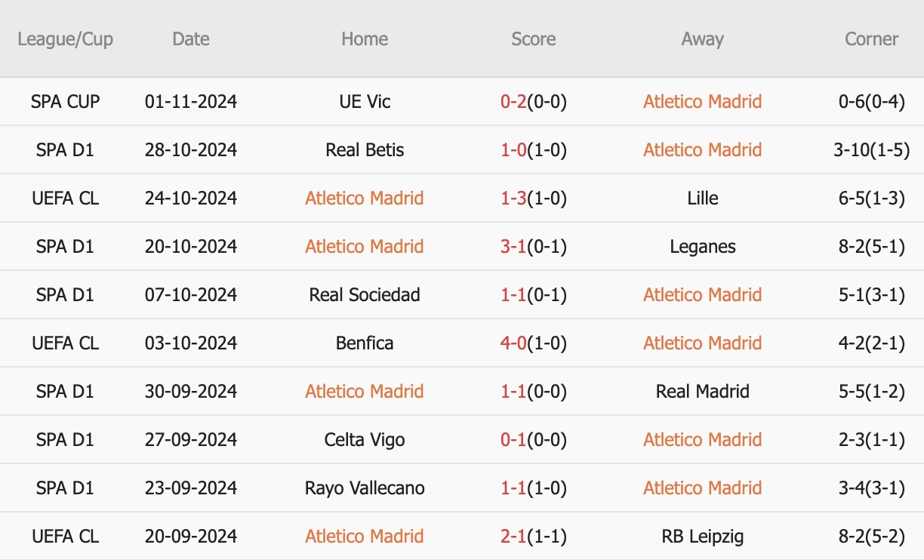
Task: Click the UE Vic home team link
Action: (365, 102)
